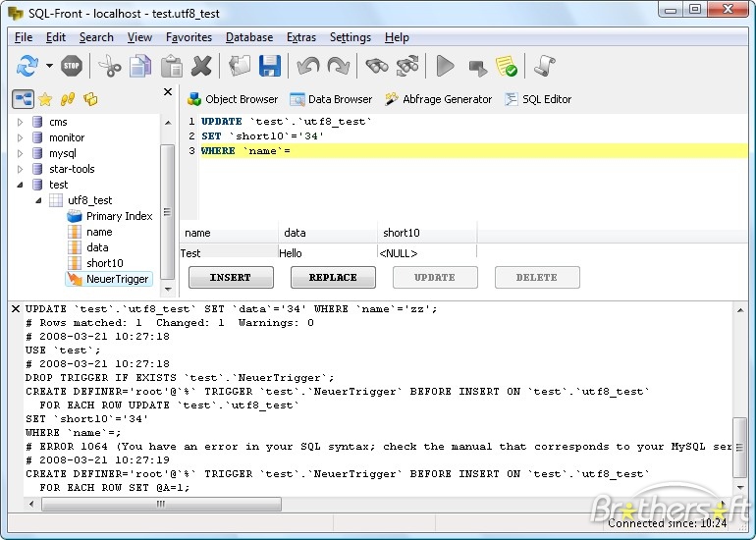This screenshot has width=756, height=540.
Task: Open the Edit menu
Action: point(56,37)
